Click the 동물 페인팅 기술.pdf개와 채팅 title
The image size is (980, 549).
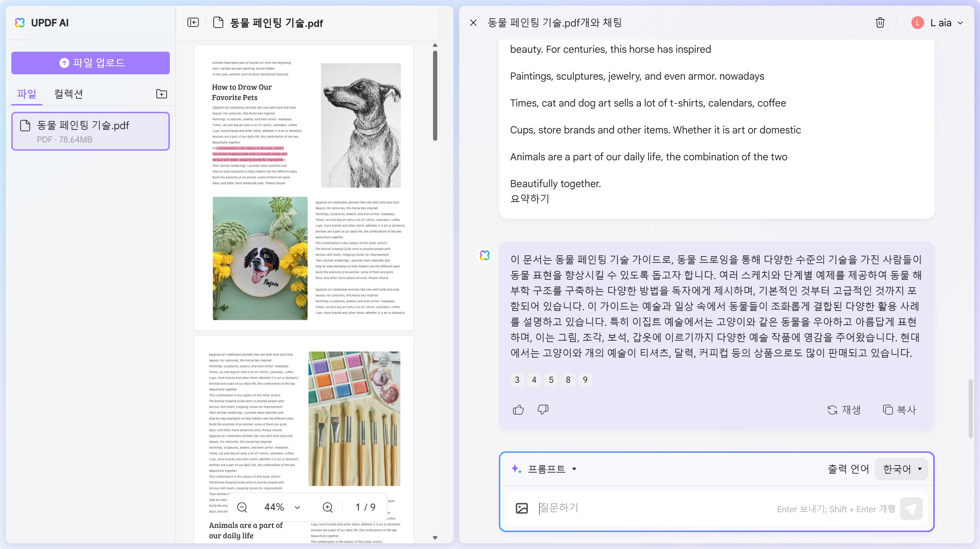click(555, 23)
